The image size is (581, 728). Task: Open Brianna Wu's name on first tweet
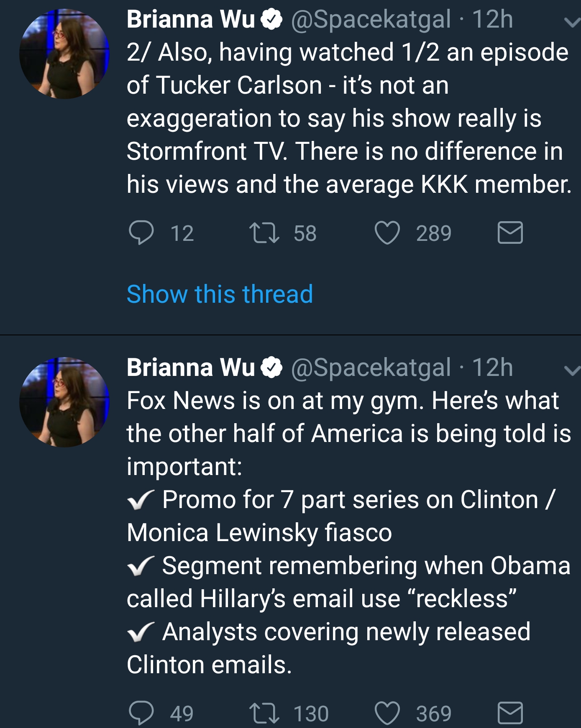[x=191, y=19]
